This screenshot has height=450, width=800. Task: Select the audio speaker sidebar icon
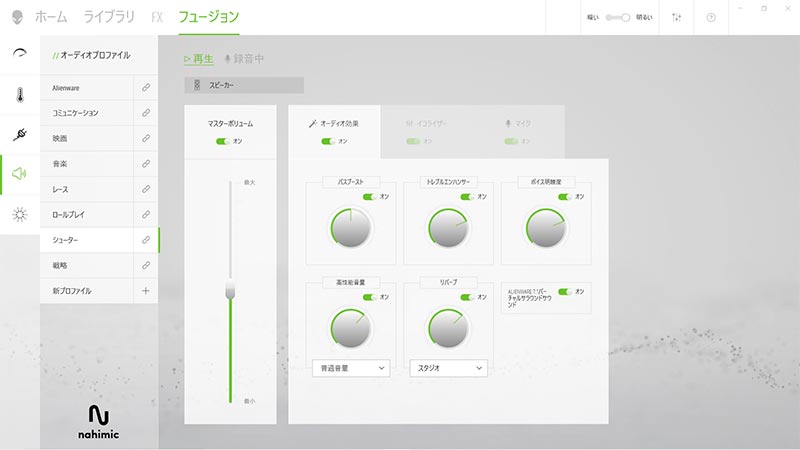point(19,174)
